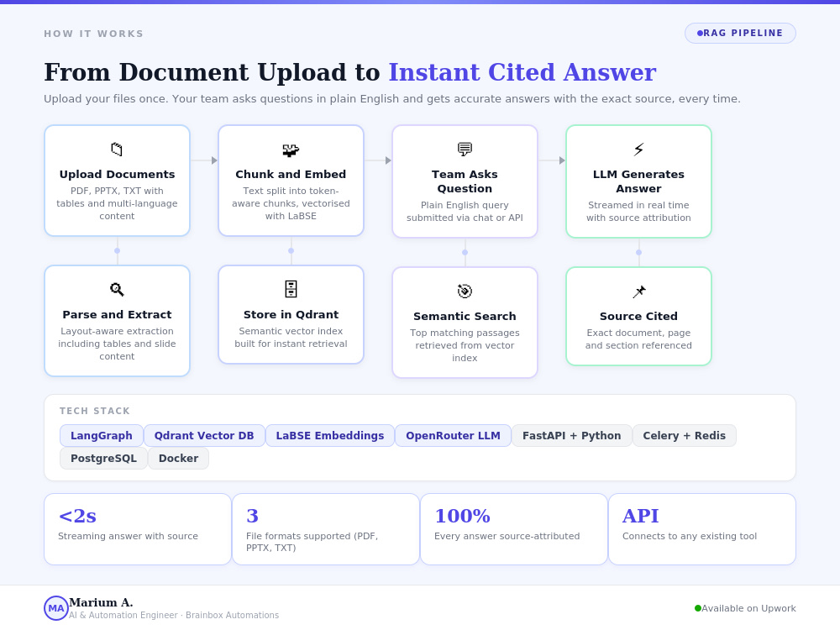The image size is (840, 630).
Task: Click 'Top matching passages retrieved' description
Action: click(465, 345)
